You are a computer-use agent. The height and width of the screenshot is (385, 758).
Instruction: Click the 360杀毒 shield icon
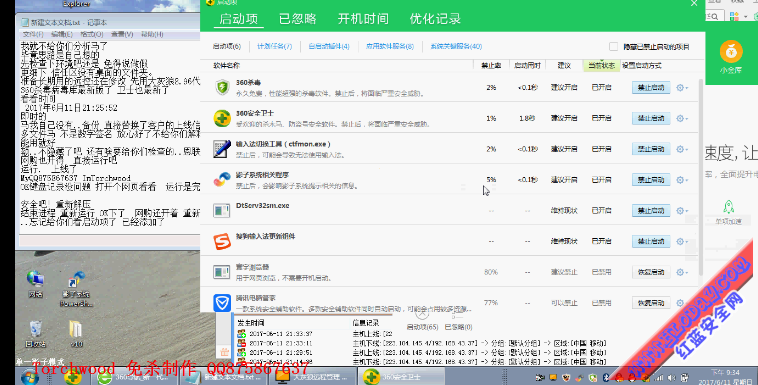[222, 88]
